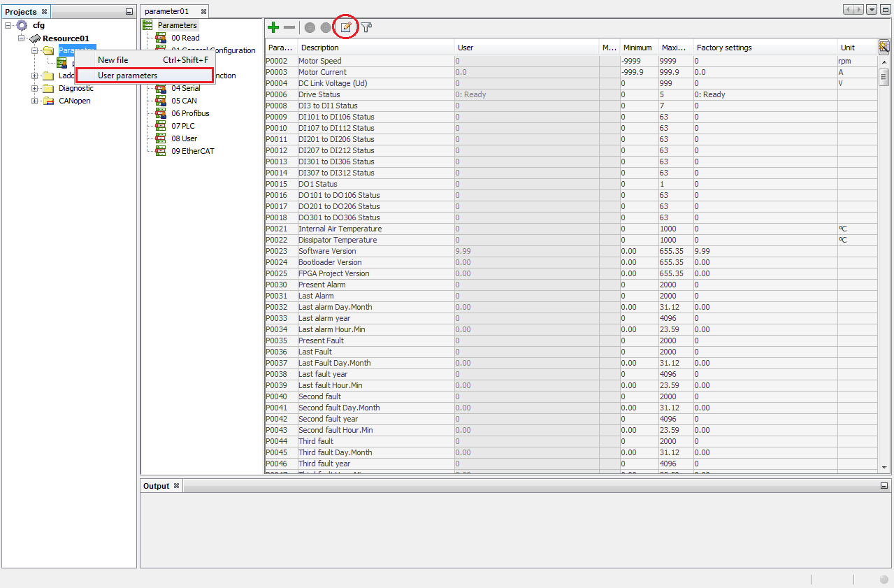Select the CANopen tree item

click(x=75, y=101)
